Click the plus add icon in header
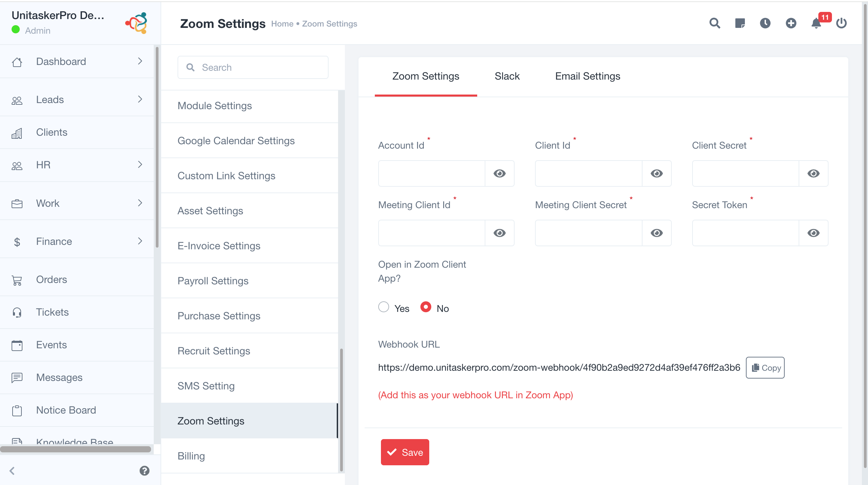The height and width of the screenshot is (485, 868). pyautogui.click(x=791, y=23)
